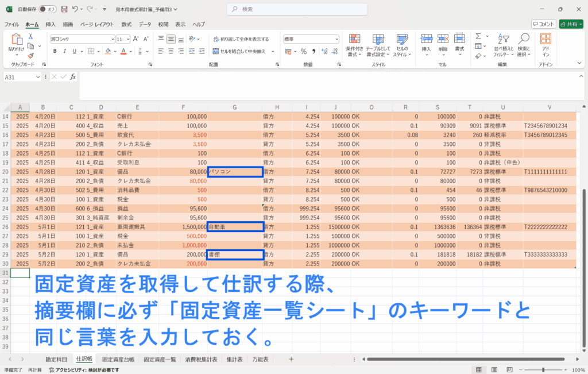Click the Share (共有) button
The width and height of the screenshot is (588, 374).
pos(571,24)
